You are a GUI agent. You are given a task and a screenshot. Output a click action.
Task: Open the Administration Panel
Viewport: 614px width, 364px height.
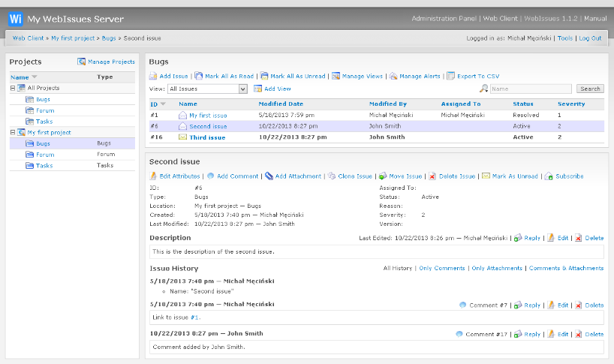tap(444, 19)
